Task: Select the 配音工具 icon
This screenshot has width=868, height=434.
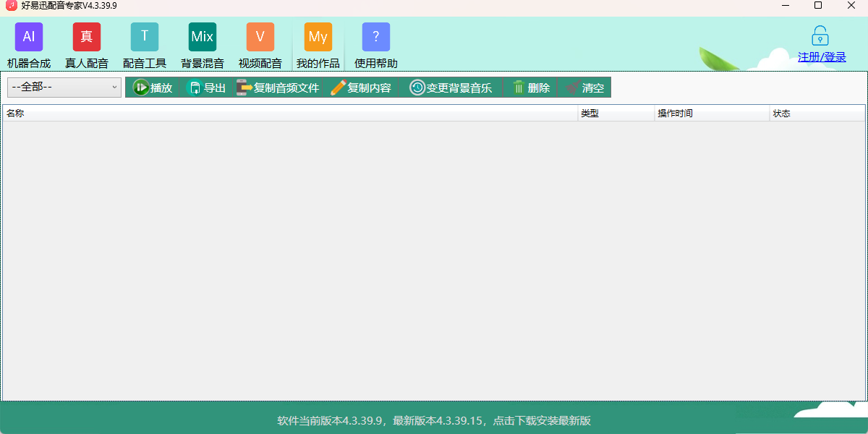Action: coord(145,43)
